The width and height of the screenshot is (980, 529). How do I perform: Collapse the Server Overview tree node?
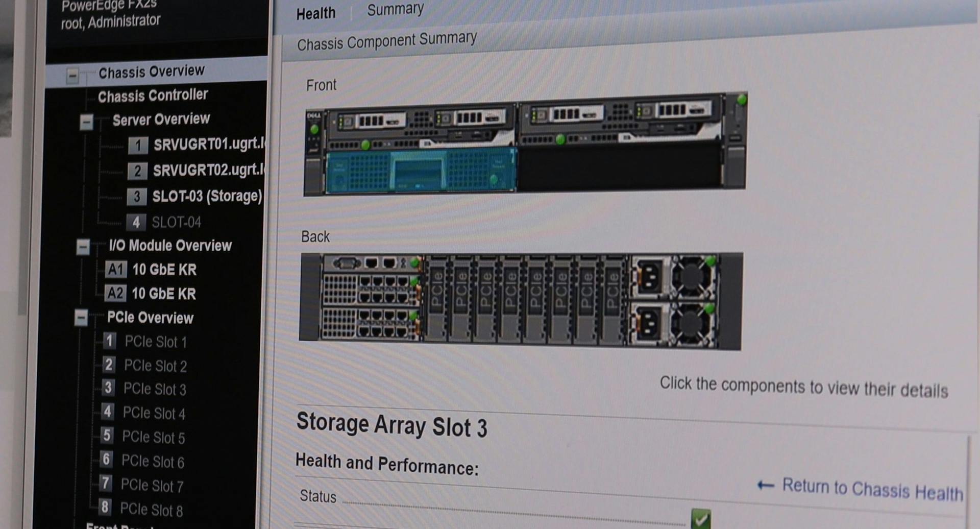[86, 123]
